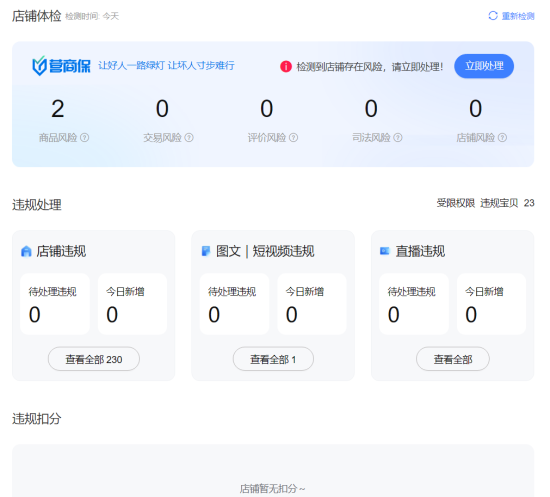Click the 重新检测 link text
This screenshot has width=550, height=497.
518,16
